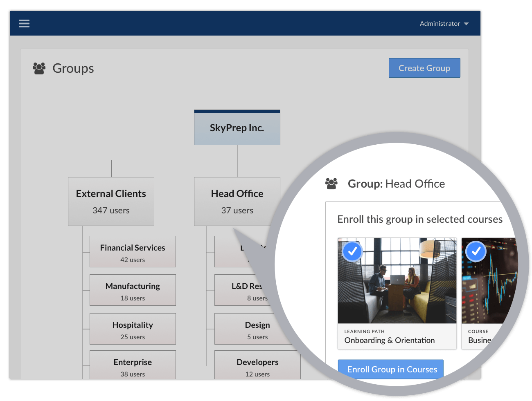Click the group icon beside Head Office title

pyautogui.click(x=331, y=184)
